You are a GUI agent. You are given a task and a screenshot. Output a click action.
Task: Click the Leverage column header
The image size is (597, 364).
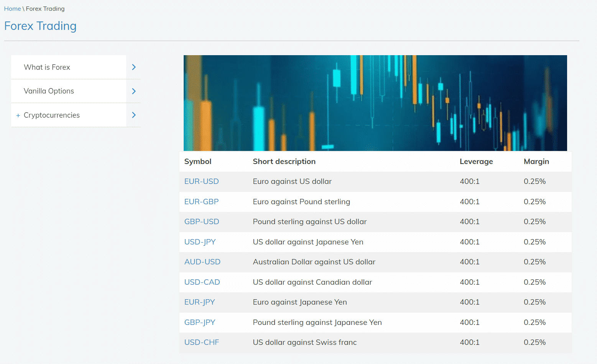[x=476, y=162]
